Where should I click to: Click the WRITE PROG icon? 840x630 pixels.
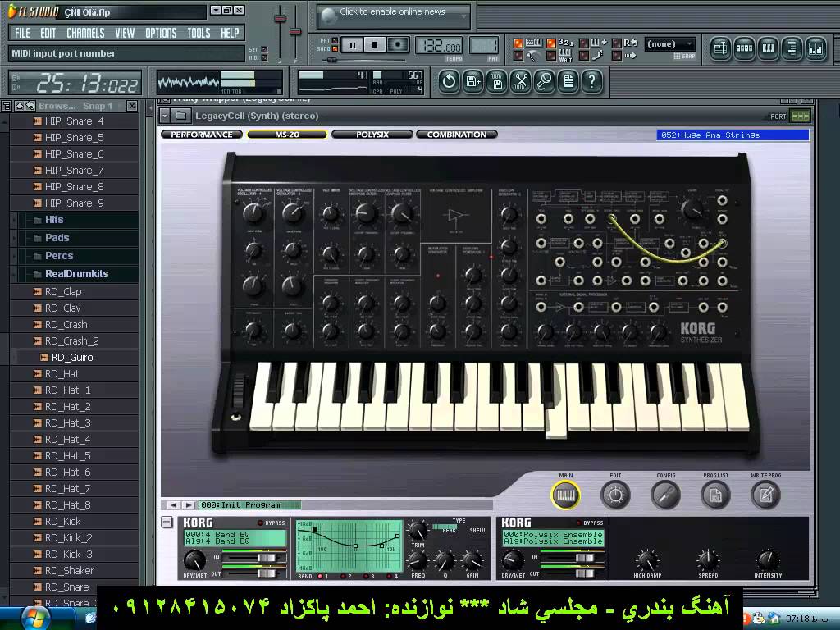point(765,495)
